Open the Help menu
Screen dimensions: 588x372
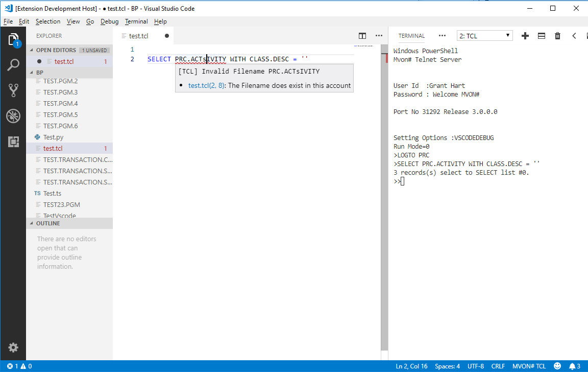[160, 21]
